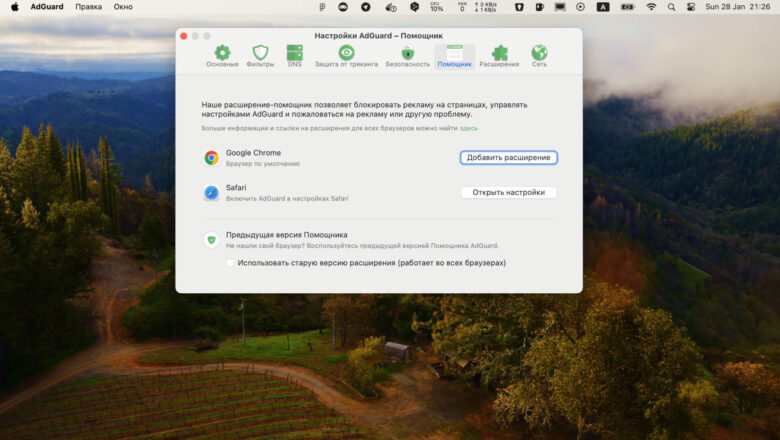780x440 pixels.
Task: Click the Браузер по умолчанию label
Action: (x=263, y=164)
